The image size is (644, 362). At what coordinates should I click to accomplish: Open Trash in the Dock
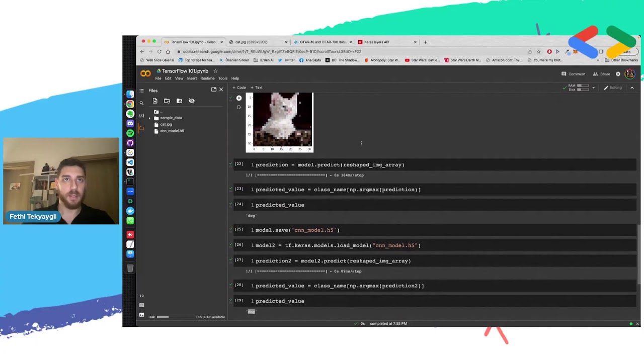coord(130,268)
